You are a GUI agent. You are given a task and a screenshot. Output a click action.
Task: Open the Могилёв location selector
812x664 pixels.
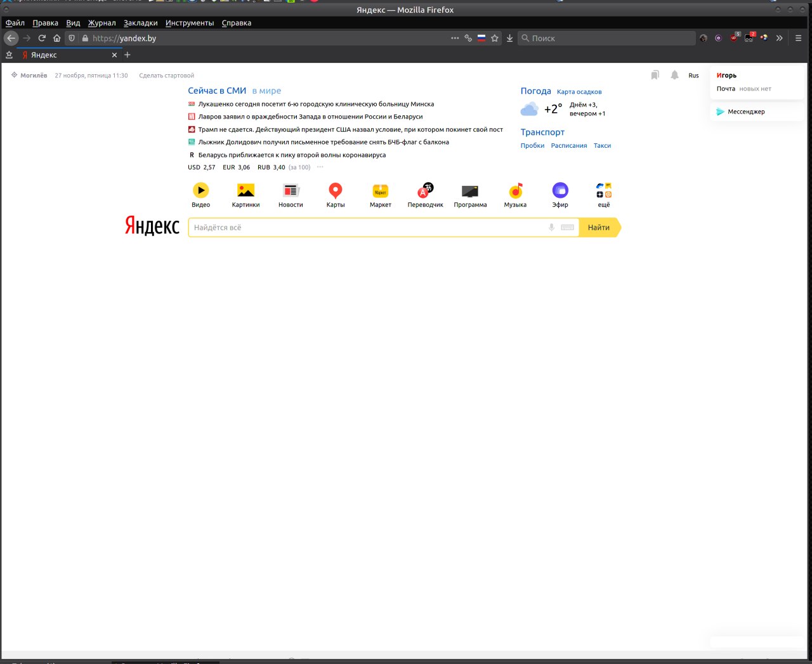[x=29, y=75]
